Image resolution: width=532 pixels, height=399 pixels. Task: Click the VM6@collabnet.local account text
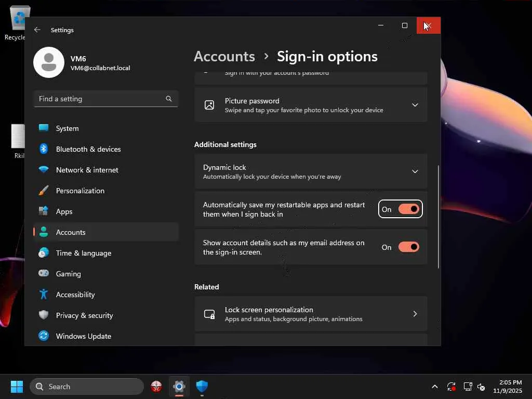100,68
